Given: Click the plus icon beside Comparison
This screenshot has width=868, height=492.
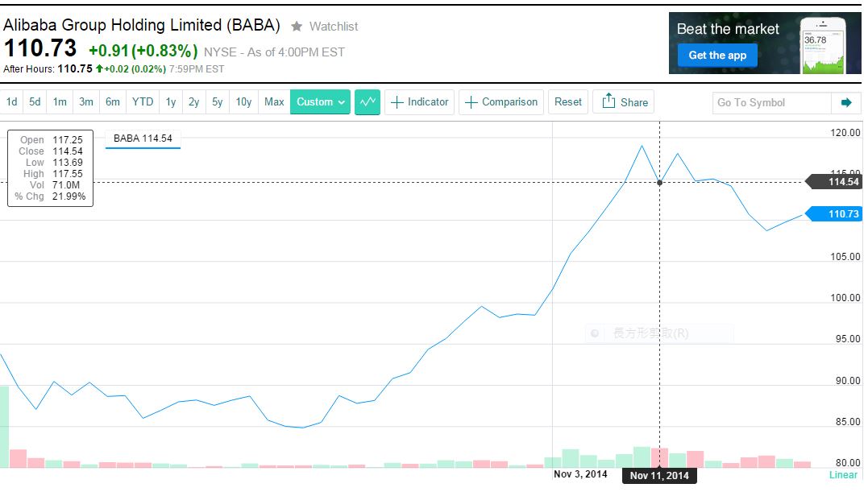Looking at the screenshot, I should click(x=471, y=102).
